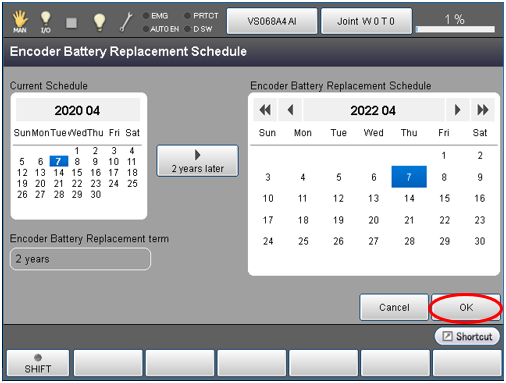The image size is (506, 383).
Task: Click the Cancel button
Action: point(394,307)
